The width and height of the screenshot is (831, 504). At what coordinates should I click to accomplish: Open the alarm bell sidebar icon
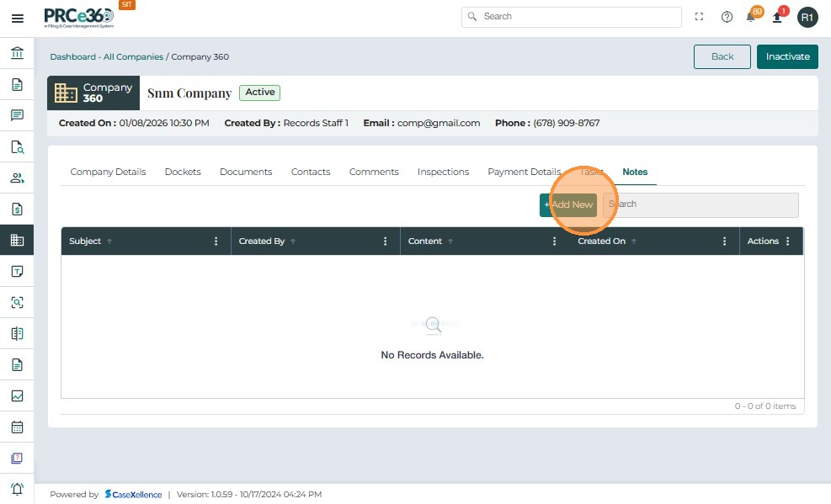pos(17,489)
